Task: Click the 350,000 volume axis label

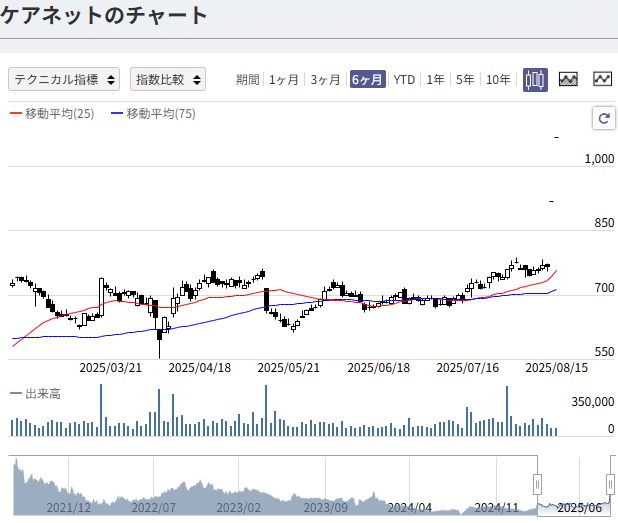Action: click(593, 402)
